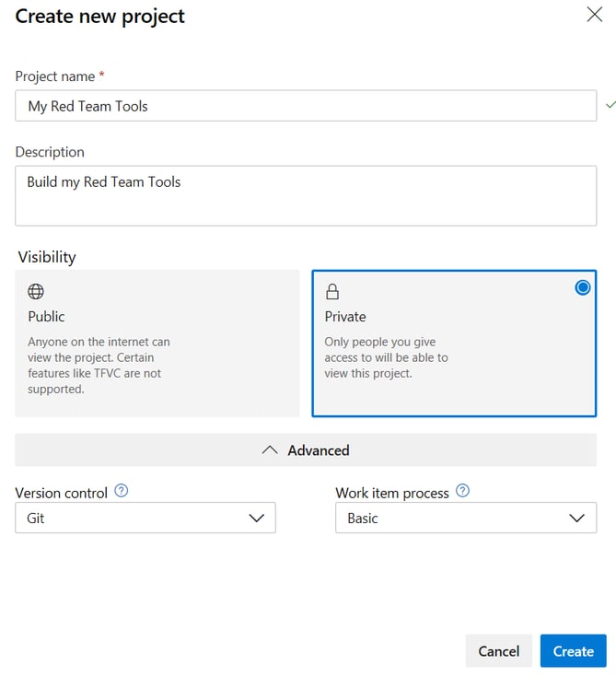Open the Version control help icon
The image size is (616, 676).
pos(121,492)
